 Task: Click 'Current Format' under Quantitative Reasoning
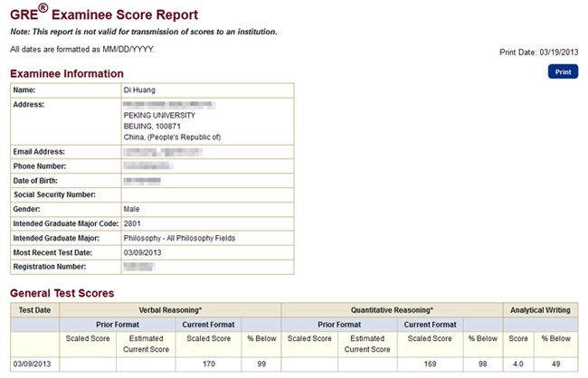point(430,325)
